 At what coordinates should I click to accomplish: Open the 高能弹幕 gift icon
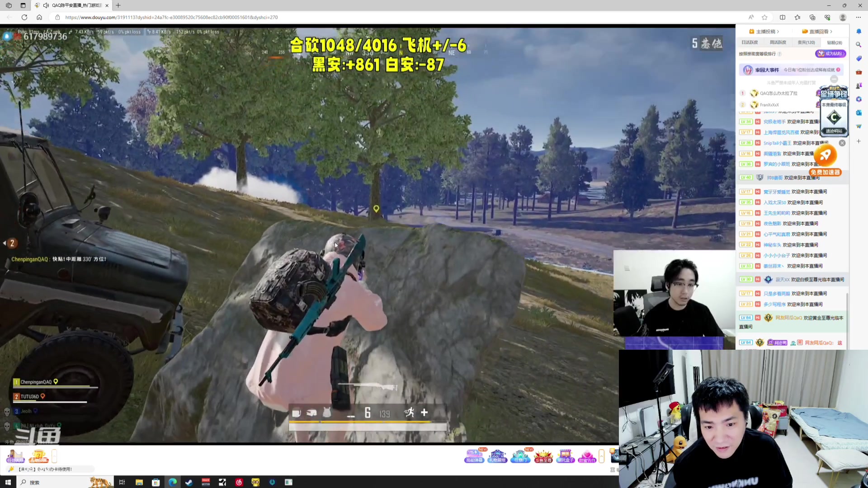pyautogui.click(x=474, y=456)
